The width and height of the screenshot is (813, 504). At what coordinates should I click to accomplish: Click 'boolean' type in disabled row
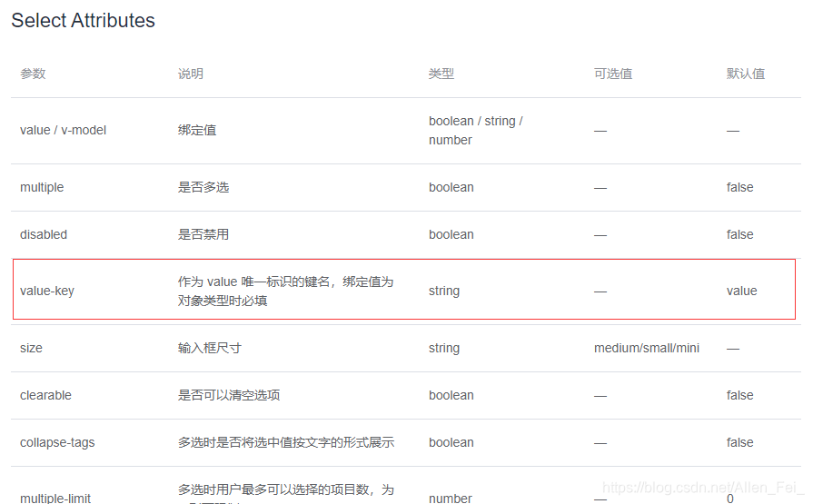pos(451,234)
